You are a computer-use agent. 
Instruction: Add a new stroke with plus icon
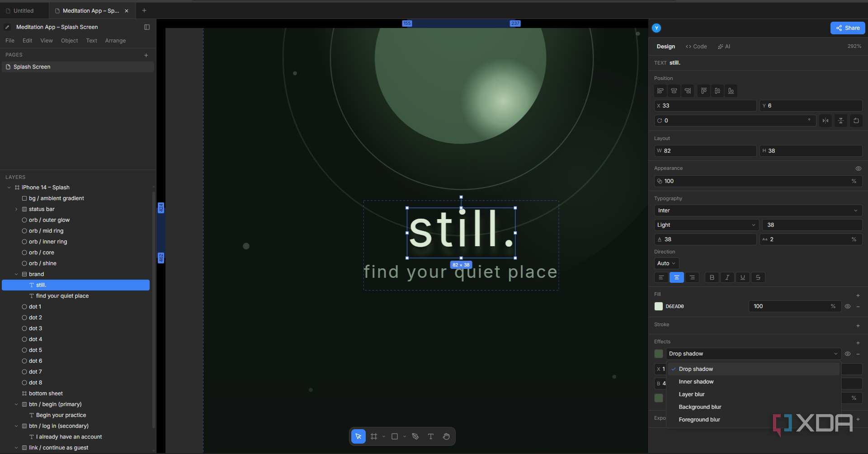[858, 326]
